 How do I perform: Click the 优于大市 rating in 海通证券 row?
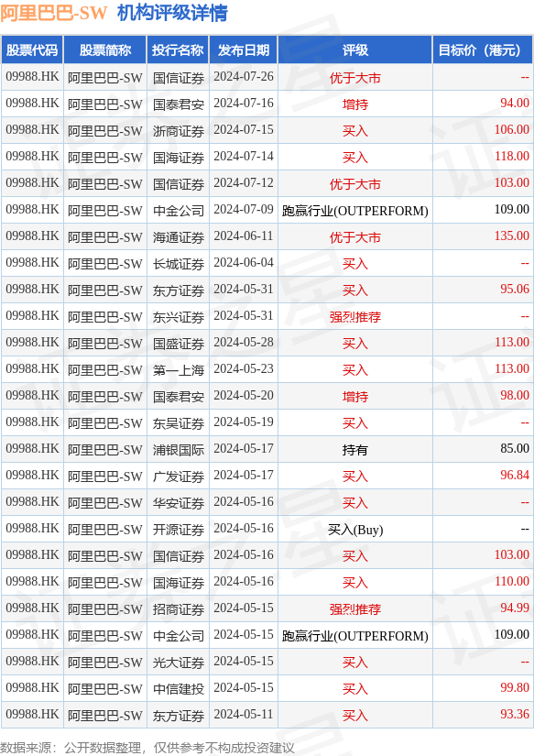coord(355,236)
